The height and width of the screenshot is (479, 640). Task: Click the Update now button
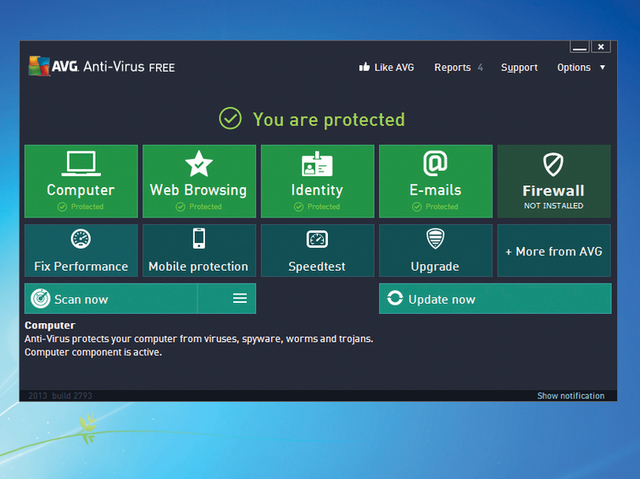coord(495,299)
